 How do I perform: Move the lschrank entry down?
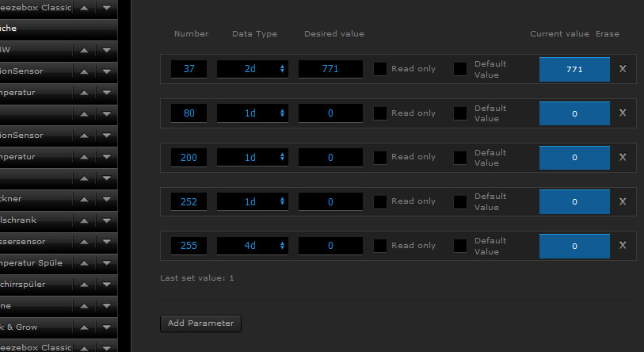[107, 220]
